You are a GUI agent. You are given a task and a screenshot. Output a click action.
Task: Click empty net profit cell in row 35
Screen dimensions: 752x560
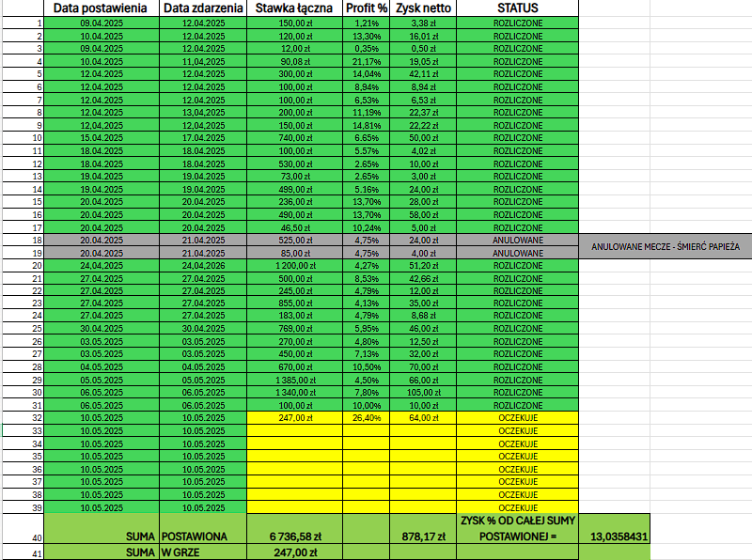[423, 456]
